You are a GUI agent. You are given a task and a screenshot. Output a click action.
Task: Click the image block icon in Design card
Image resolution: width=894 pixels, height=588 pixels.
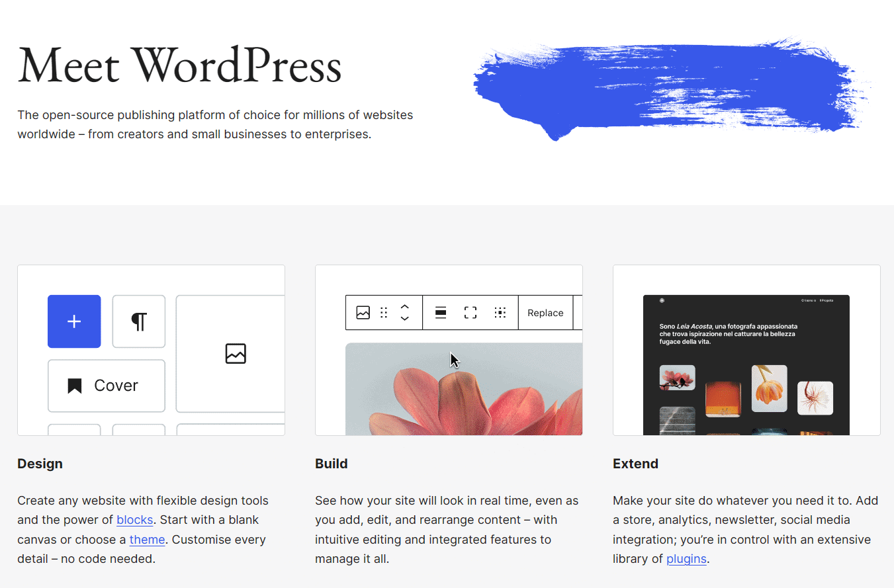(236, 354)
